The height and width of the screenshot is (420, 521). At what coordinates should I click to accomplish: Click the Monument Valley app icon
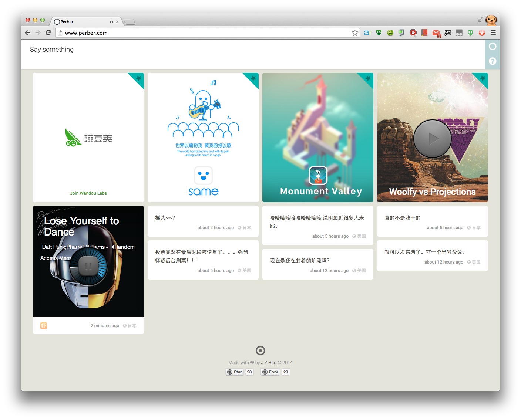(x=318, y=175)
